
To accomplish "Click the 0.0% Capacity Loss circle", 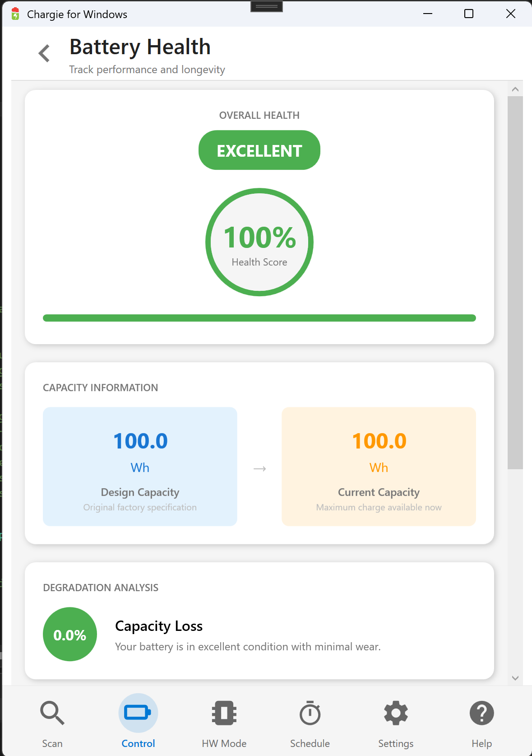I will click(x=70, y=635).
